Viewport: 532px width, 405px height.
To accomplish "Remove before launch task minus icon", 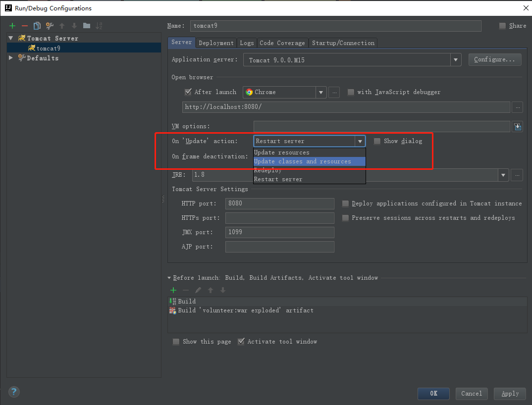I will point(186,290).
